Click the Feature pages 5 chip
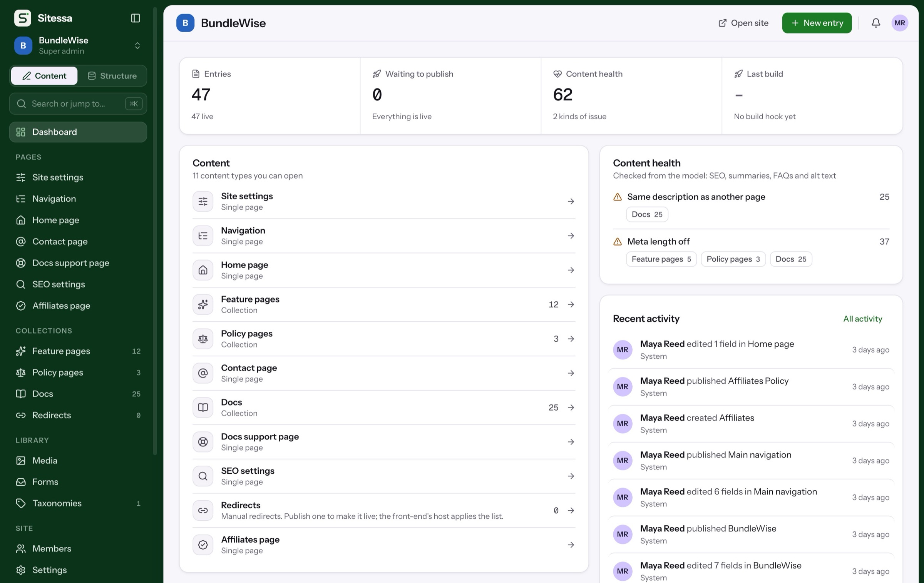Image resolution: width=924 pixels, height=583 pixels. coord(661,259)
